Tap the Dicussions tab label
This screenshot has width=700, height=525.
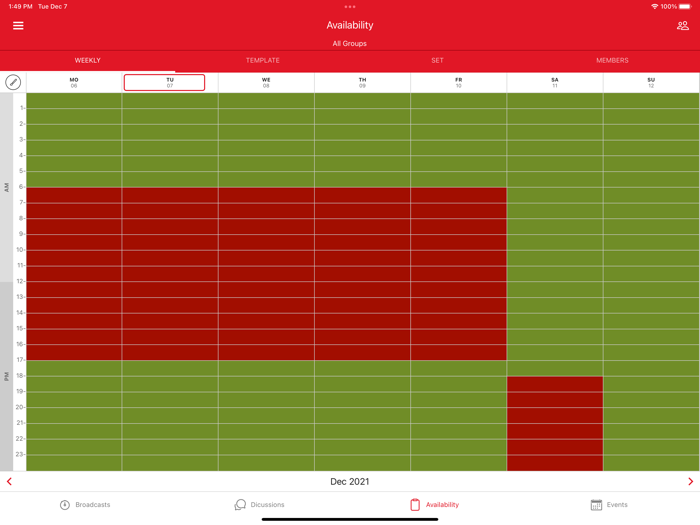point(267,504)
